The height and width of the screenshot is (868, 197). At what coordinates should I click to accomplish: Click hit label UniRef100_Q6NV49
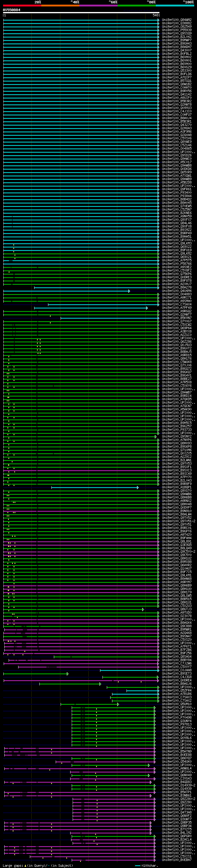pos(177,775)
